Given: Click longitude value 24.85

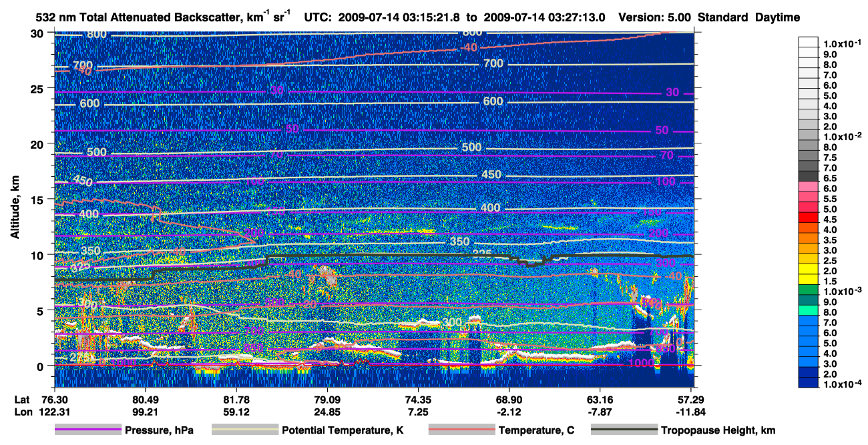Looking at the screenshot, I should pyautogui.click(x=327, y=411).
